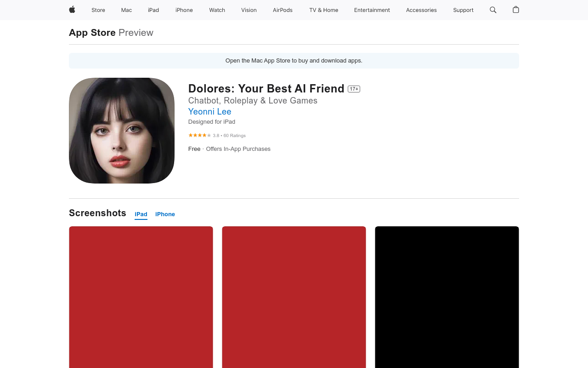
Task: Click the 17+ age rating badge
Action: coord(354,89)
